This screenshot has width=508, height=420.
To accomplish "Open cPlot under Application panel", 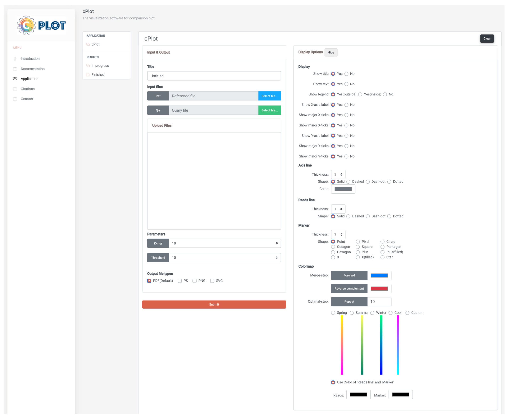I will (x=95, y=44).
